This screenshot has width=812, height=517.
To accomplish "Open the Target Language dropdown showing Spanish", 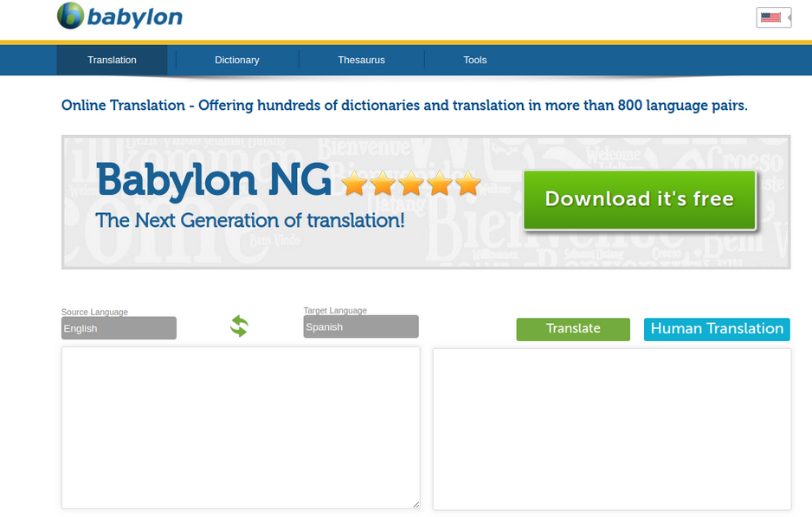I will point(361,326).
